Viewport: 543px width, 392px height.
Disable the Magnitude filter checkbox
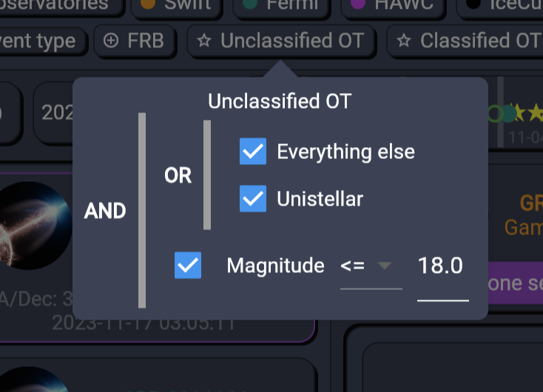(188, 266)
